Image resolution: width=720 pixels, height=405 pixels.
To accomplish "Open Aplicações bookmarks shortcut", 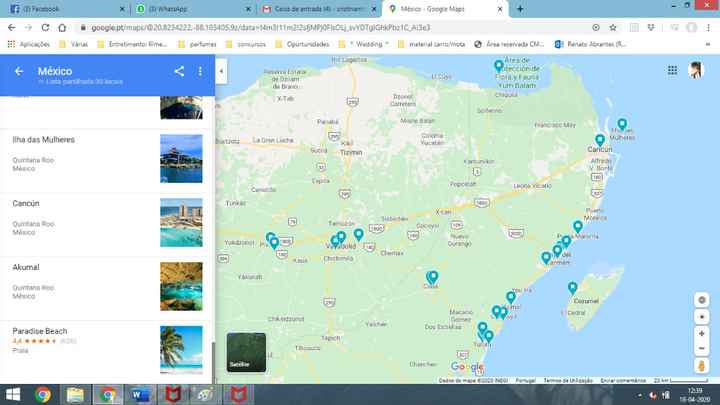I will coord(28,44).
